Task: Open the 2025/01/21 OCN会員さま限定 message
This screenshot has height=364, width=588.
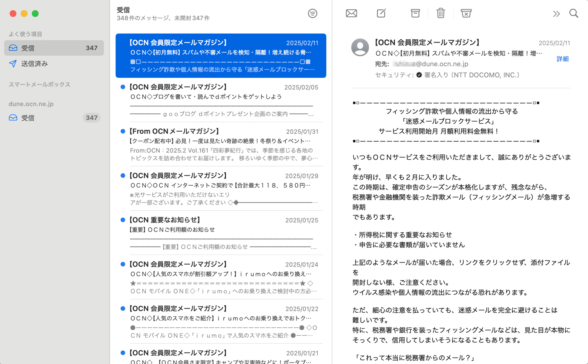Action: point(221,354)
